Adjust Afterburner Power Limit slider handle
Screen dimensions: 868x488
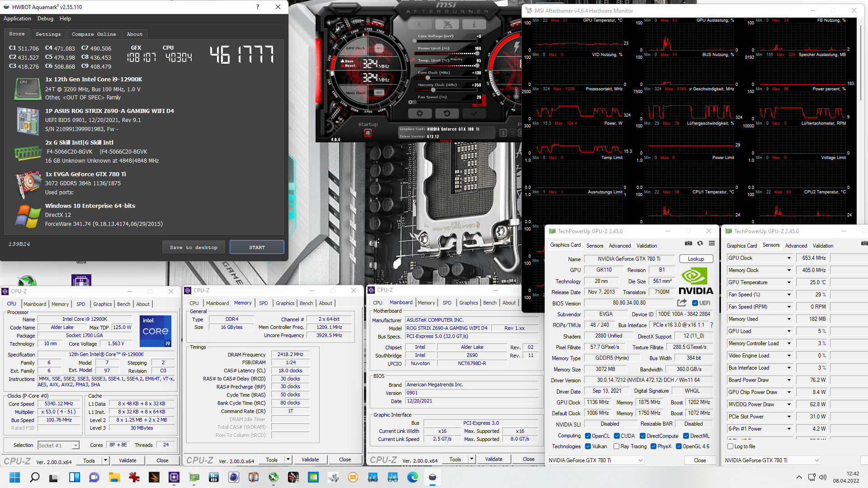click(x=478, y=53)
